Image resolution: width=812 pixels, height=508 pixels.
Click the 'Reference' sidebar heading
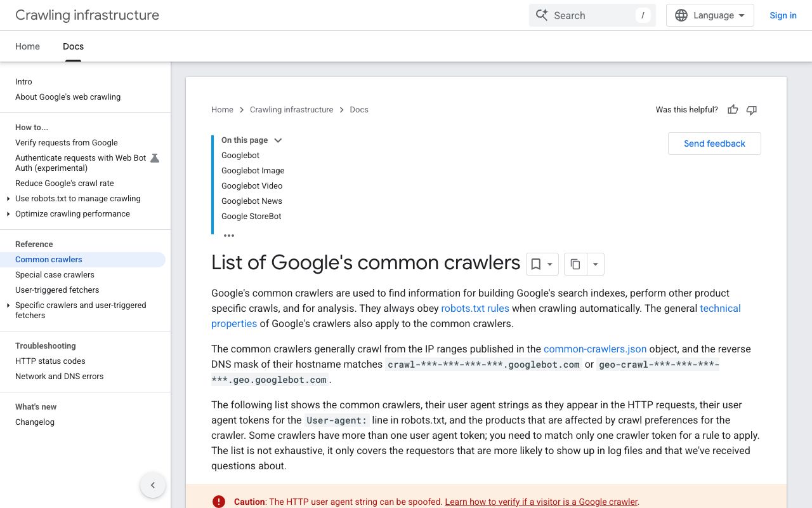coord(34,244)
